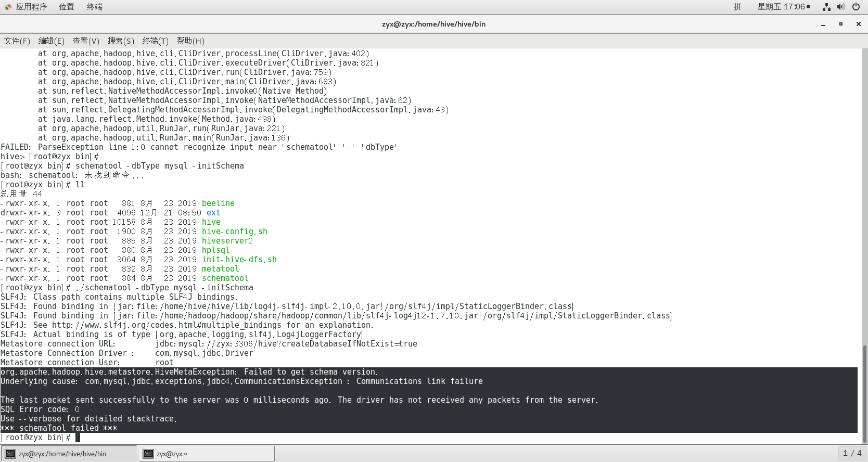The image size is (868, 462).
Task: Open the clock showing 星期五 17:06
Action: click(784, 7)
